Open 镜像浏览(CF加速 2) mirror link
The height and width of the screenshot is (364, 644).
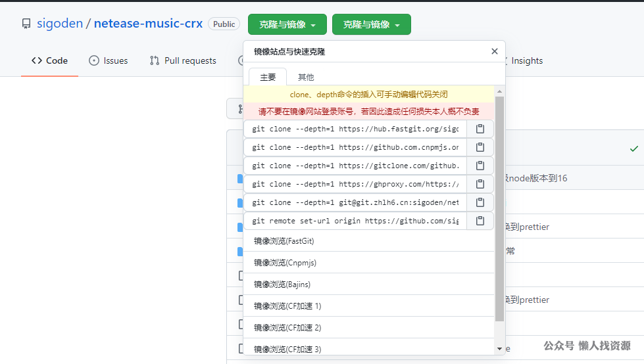[x=369, y=327]
